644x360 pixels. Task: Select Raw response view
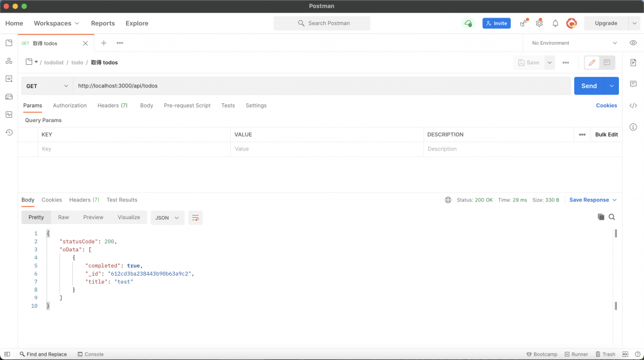point(64,217)
